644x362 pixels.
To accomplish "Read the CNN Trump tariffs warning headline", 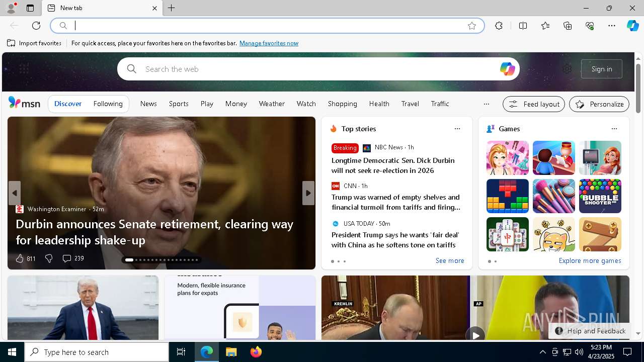I will pos(395,202).
